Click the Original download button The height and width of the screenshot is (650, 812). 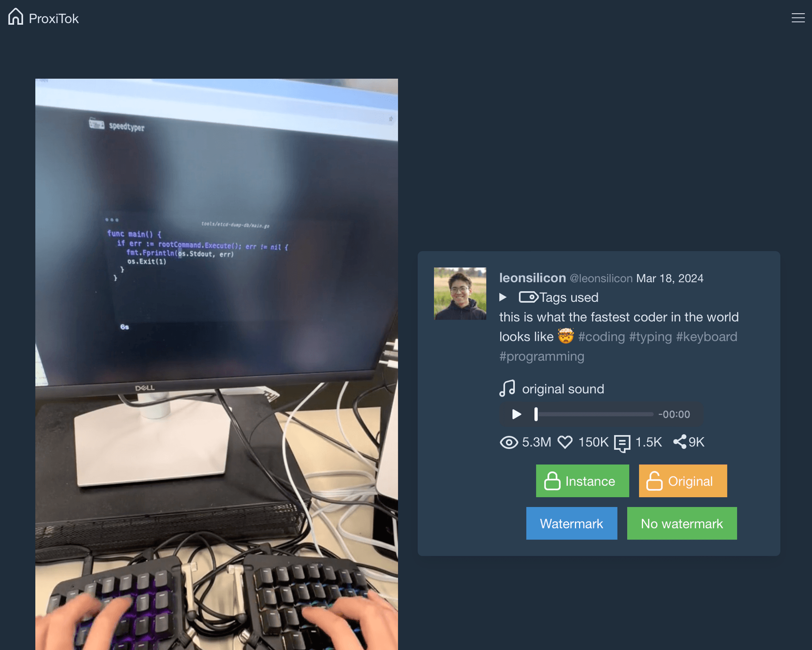[x=682, y=480]
